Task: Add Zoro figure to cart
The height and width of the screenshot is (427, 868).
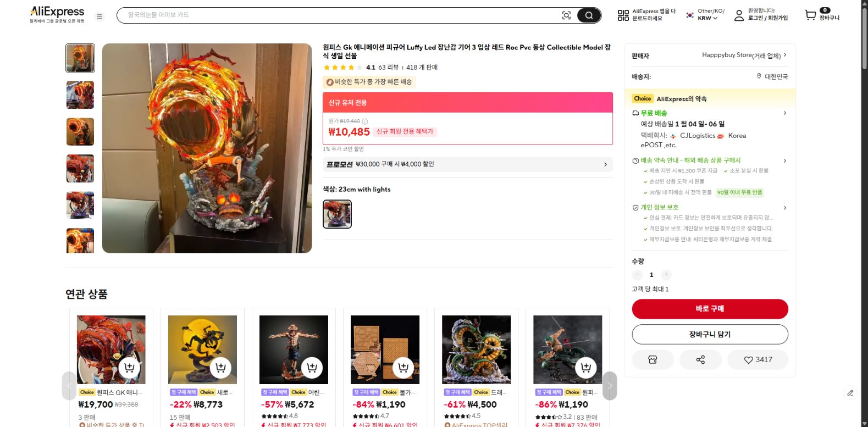Action: point(586,368)
